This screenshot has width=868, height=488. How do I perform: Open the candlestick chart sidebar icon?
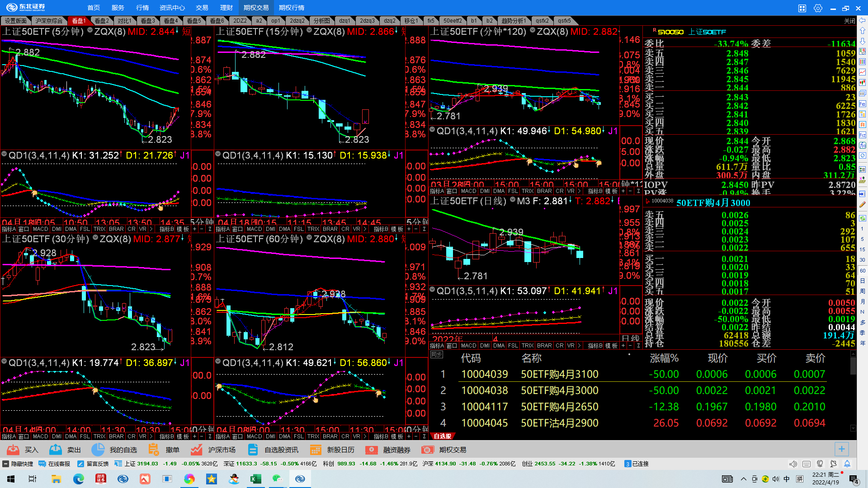pyautogui.click(x=863, y=82)
